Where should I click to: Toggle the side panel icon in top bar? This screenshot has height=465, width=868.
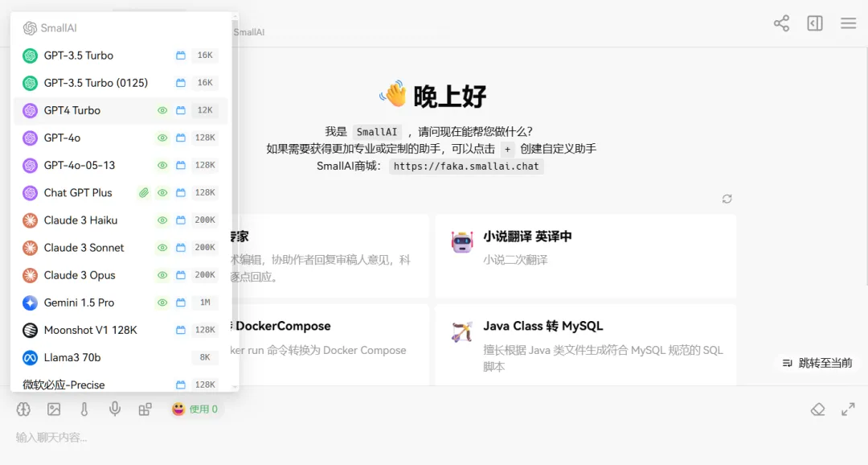(815, 23)
